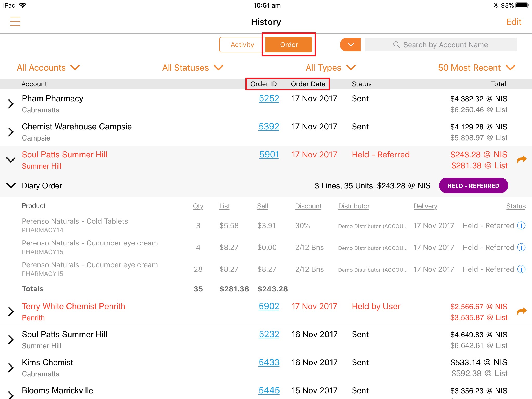
Task: Tap the Order ID column header
Action: [x=263, y=84]
